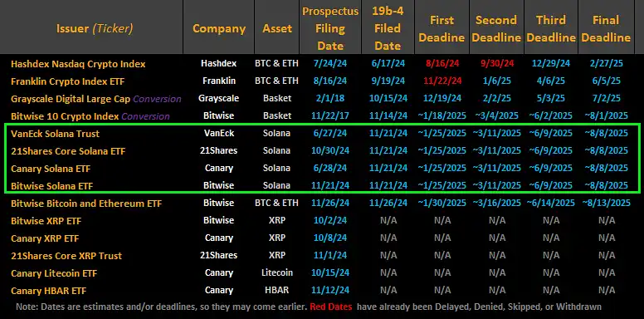
Task: Click Franklin Crypto Index ETF issuer name
Action: pos(68,81)
